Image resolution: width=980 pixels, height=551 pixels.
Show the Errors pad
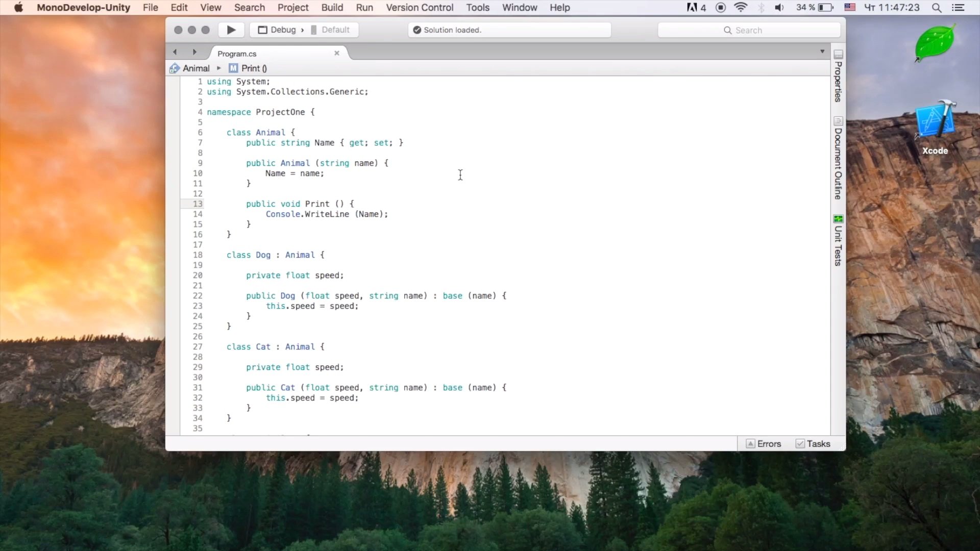pos(764,444)
